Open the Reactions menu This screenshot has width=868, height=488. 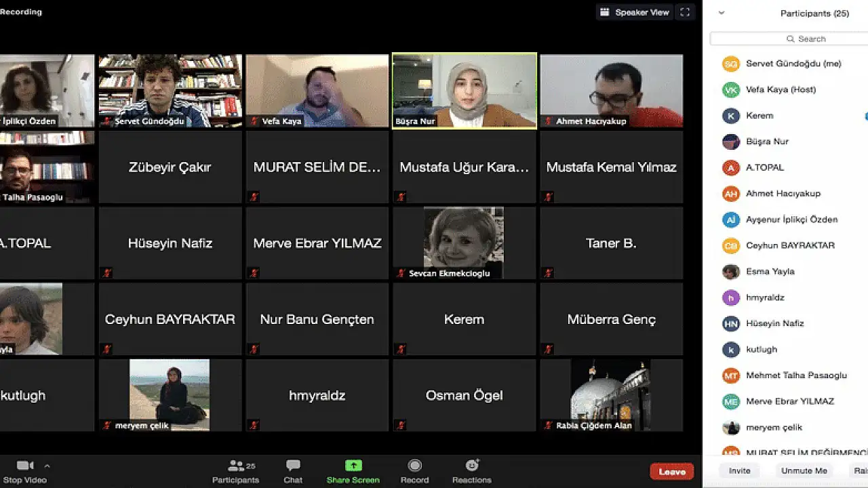[472, 466]
